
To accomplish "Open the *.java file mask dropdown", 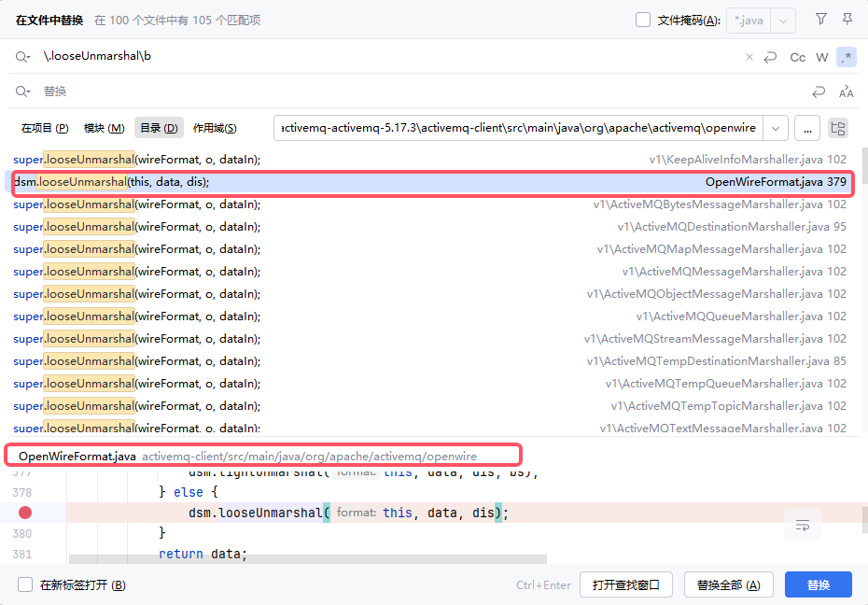I will click(783, 21).
